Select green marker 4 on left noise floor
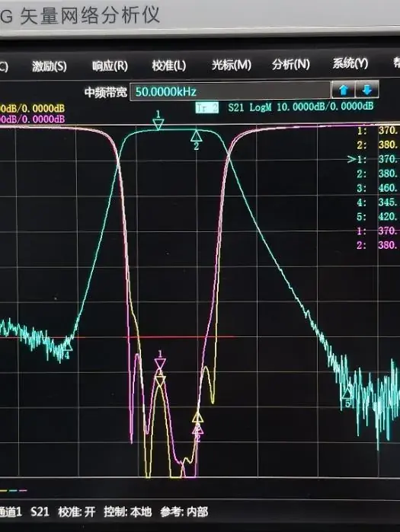The image size is (400, 532). [67, 349]
